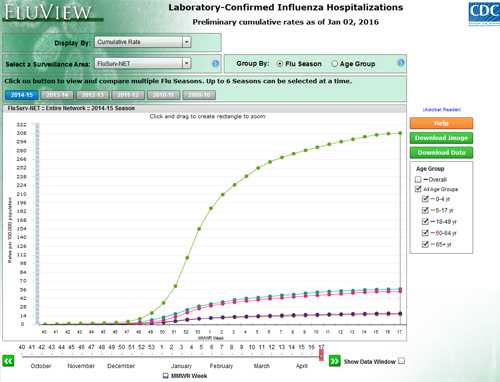The width and height of the screenshot is (500, 382).
Task: Click the Download Data button
Action: (441, 153)
